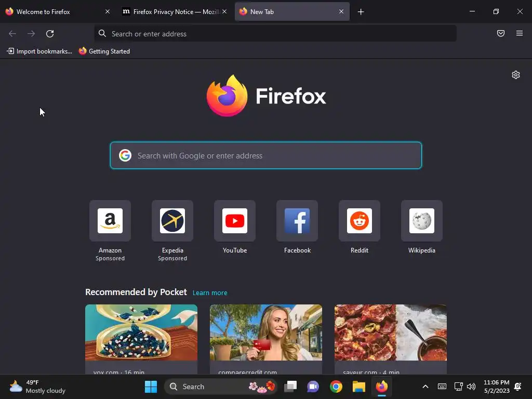Close the Firefox Privacy Notice tab
The image size is (532, 399).
[x=224, y=11]
